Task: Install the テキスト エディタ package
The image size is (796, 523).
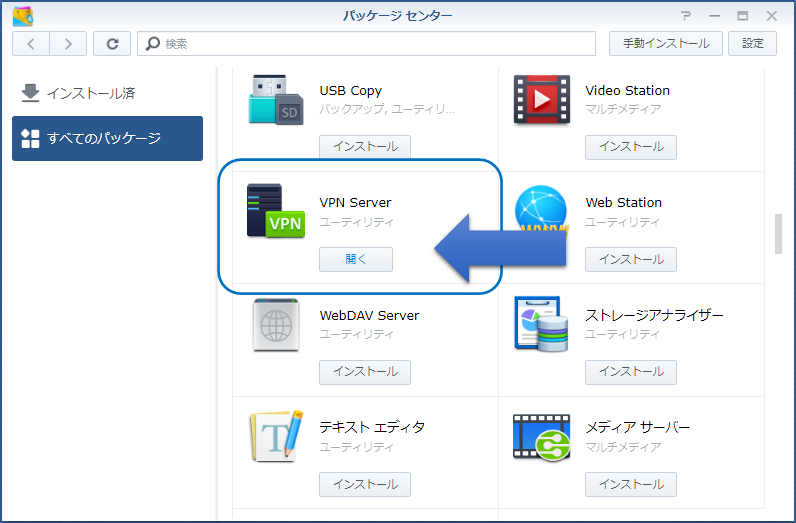Action: (x=365, y=484)
